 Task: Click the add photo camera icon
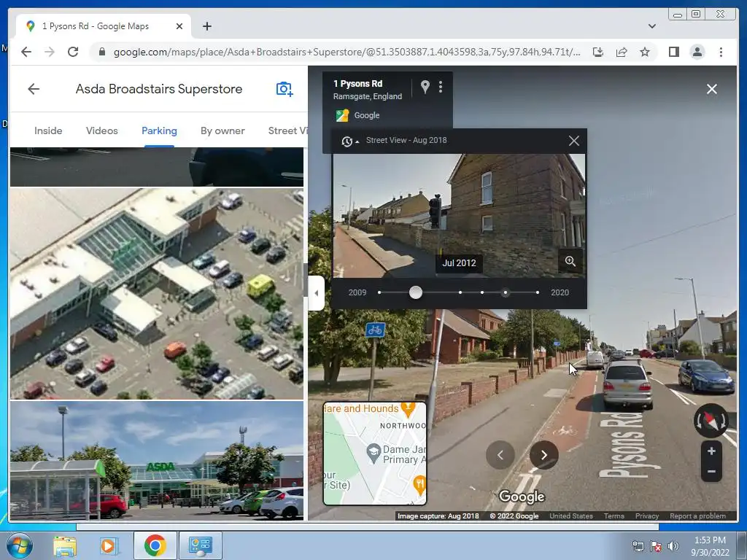pos(285,88)
